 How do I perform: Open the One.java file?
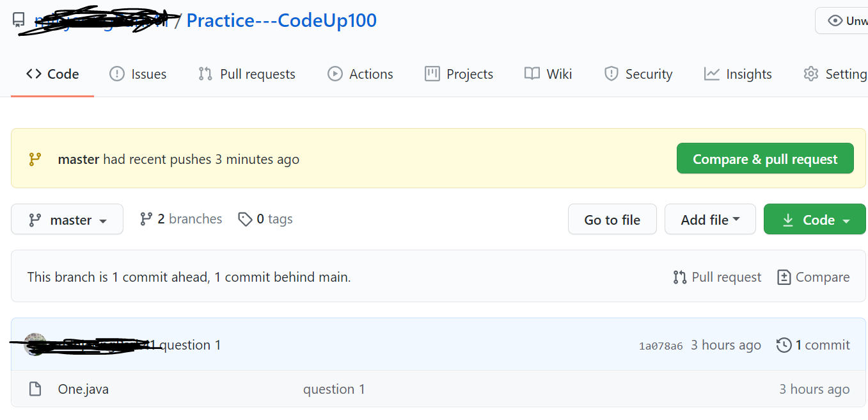(x=83, y=389)
